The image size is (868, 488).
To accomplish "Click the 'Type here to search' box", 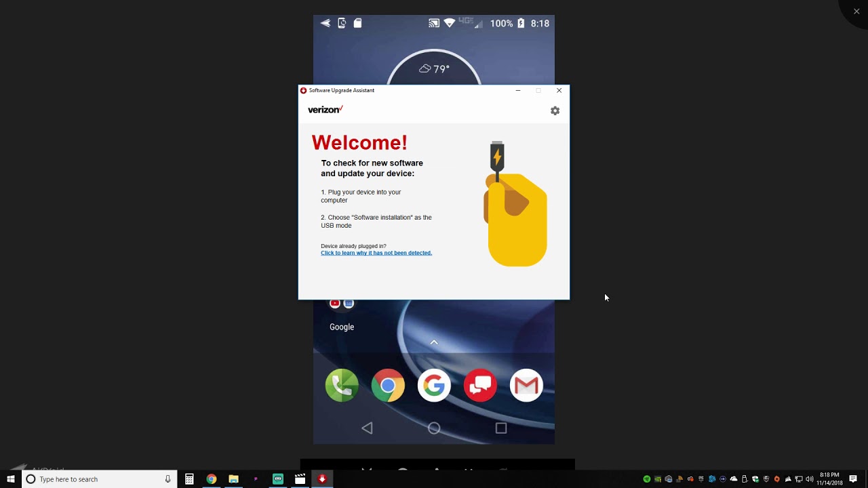I will 99,479.
